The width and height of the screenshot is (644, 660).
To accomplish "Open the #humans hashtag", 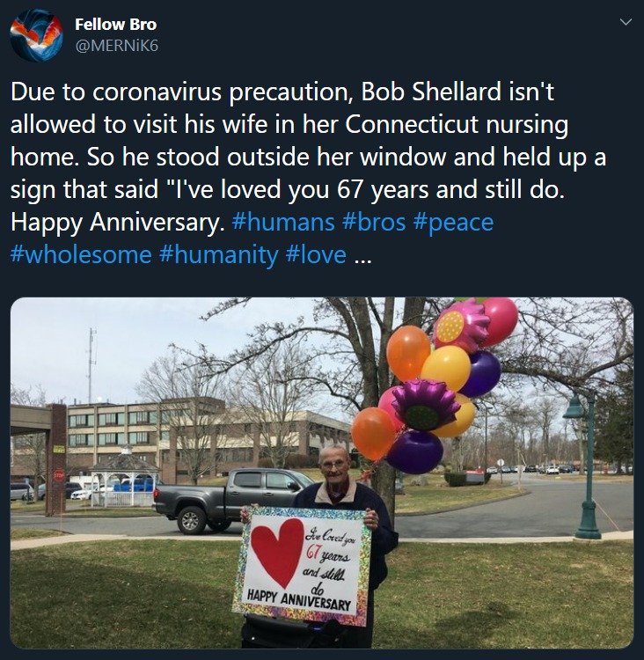I will 283,222.
